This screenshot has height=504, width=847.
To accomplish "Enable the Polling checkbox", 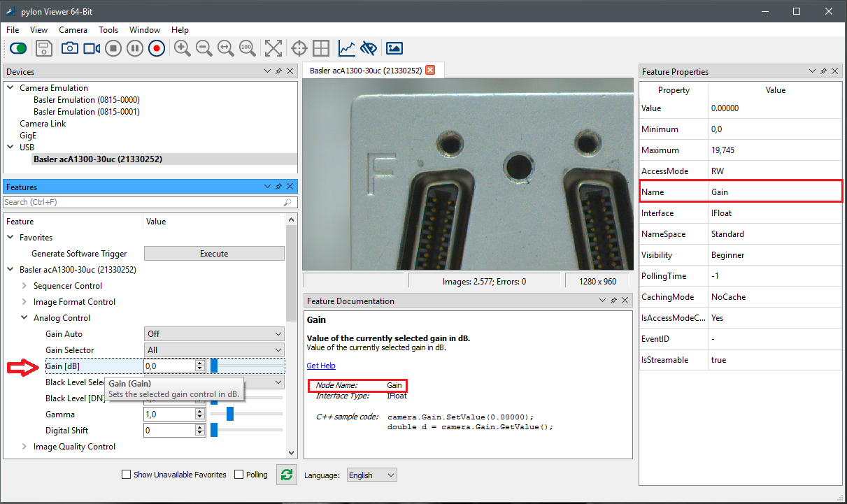I will pos(239,475).
